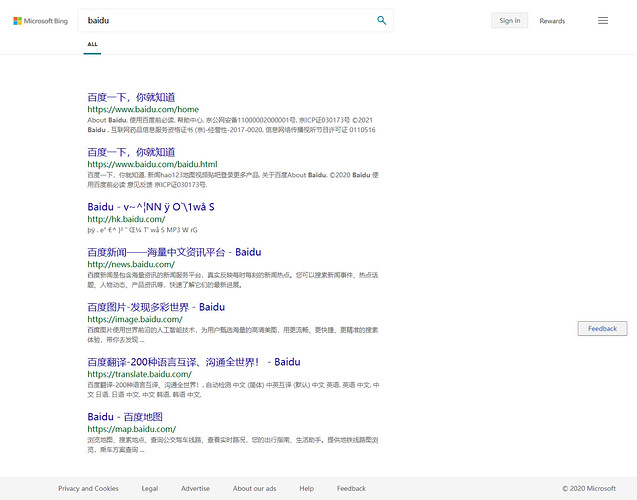Click URL https://image.baidu.com/

pyautogui.click(x=135, y=319)
